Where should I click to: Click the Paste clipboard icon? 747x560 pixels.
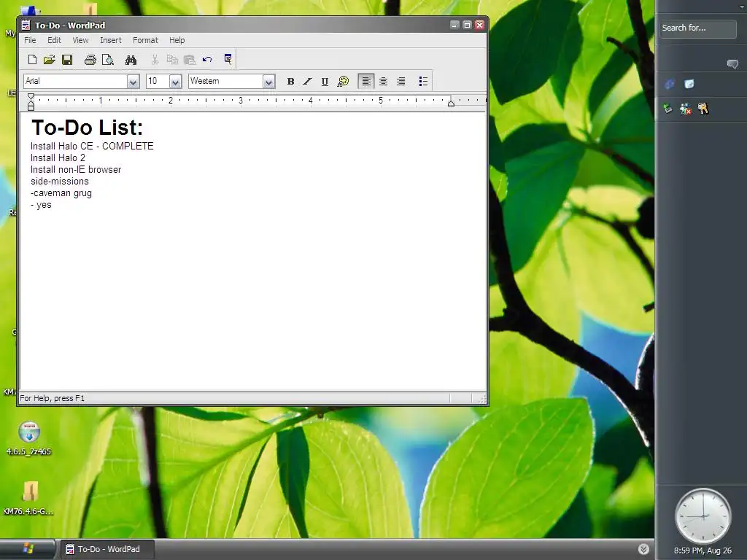coord(190,60)
